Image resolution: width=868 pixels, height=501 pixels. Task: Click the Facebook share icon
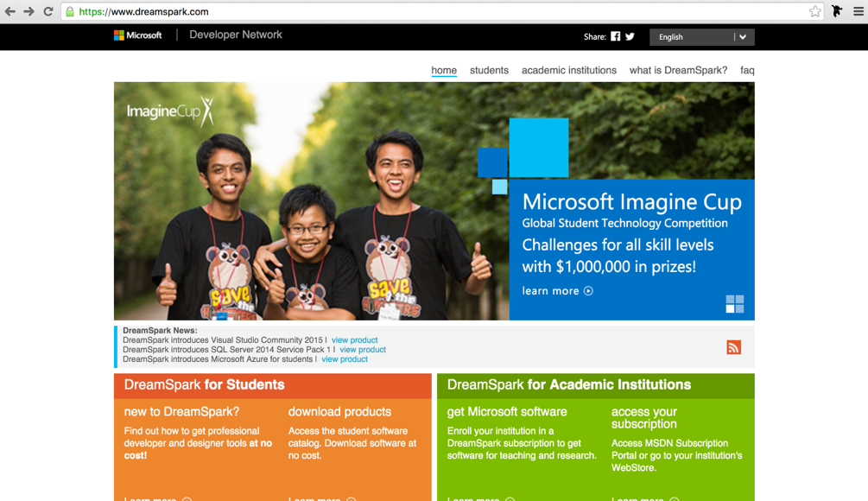click(x=615, y=36)
